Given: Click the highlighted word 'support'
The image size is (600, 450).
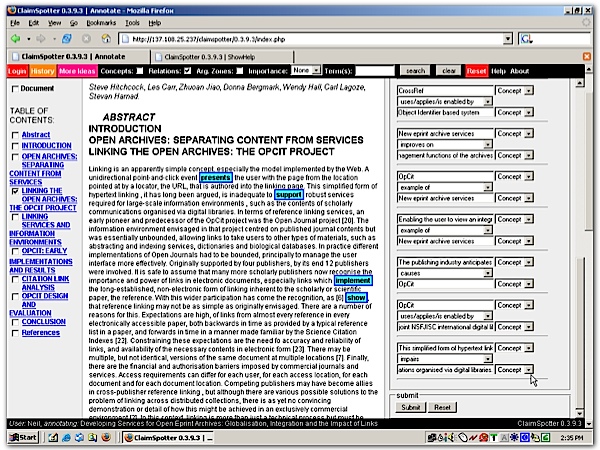Looking at the screenshot, I should point(289,195).
